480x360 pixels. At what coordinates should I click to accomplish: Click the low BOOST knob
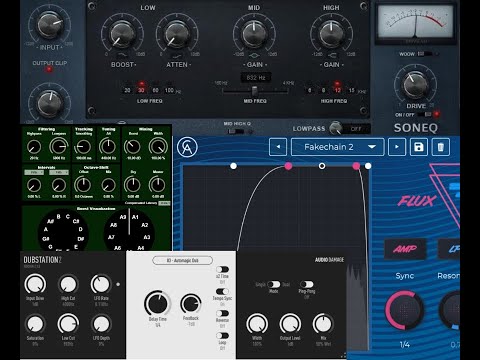point(122,35)
